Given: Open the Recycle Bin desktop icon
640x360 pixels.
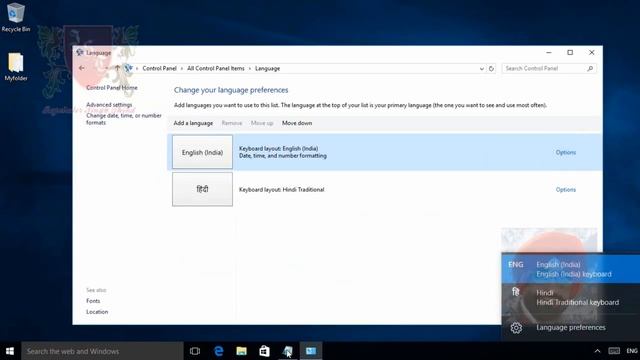Looking at the screenshot, I should point(16,17).
